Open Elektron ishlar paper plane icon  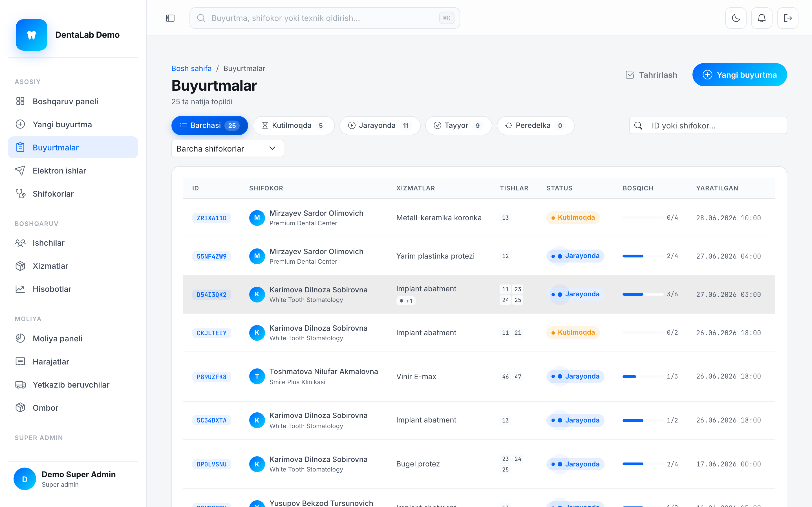click(x=20, y=171)
